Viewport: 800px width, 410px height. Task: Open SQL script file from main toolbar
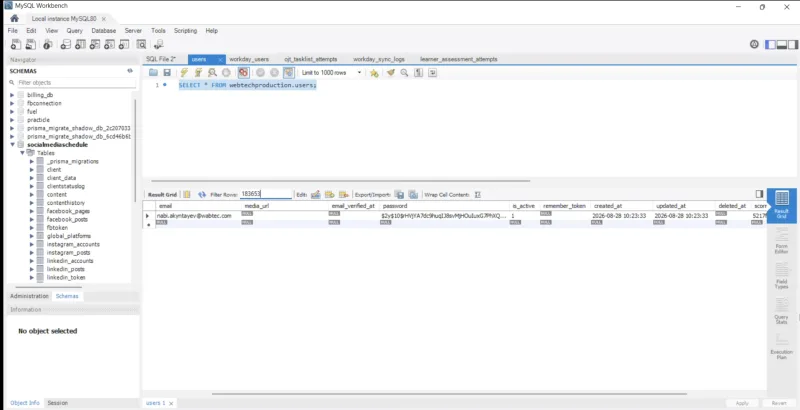point(31,45)
